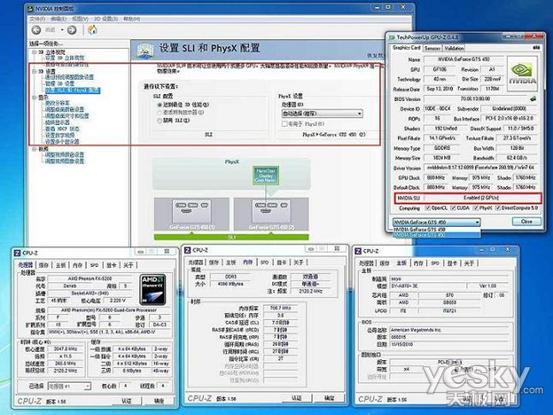Collapse the 3D 设置 tree node

tap(35, 71)
